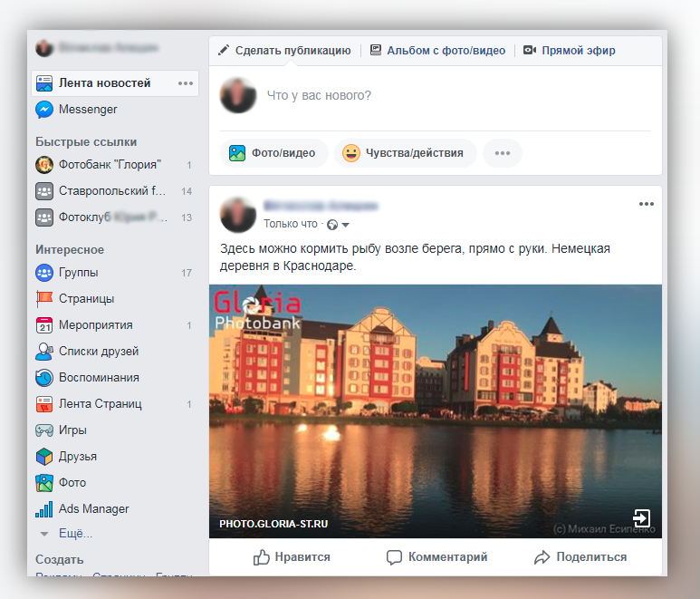Click the Поделиться button

[580, 557]
